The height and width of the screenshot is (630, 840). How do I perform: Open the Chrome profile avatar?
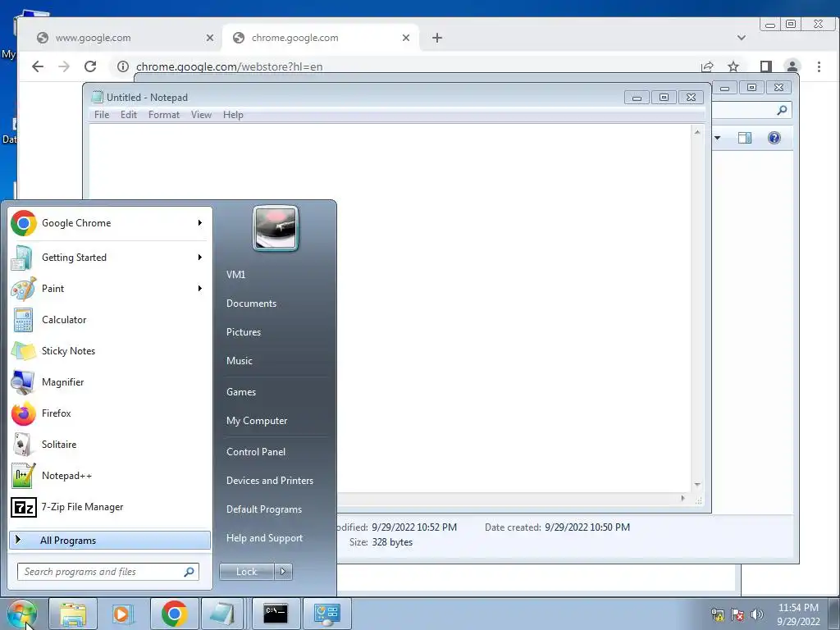792,66
